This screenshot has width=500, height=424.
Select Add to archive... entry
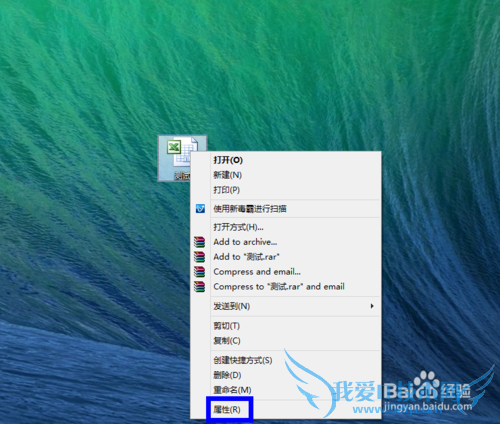click(286, 242)
